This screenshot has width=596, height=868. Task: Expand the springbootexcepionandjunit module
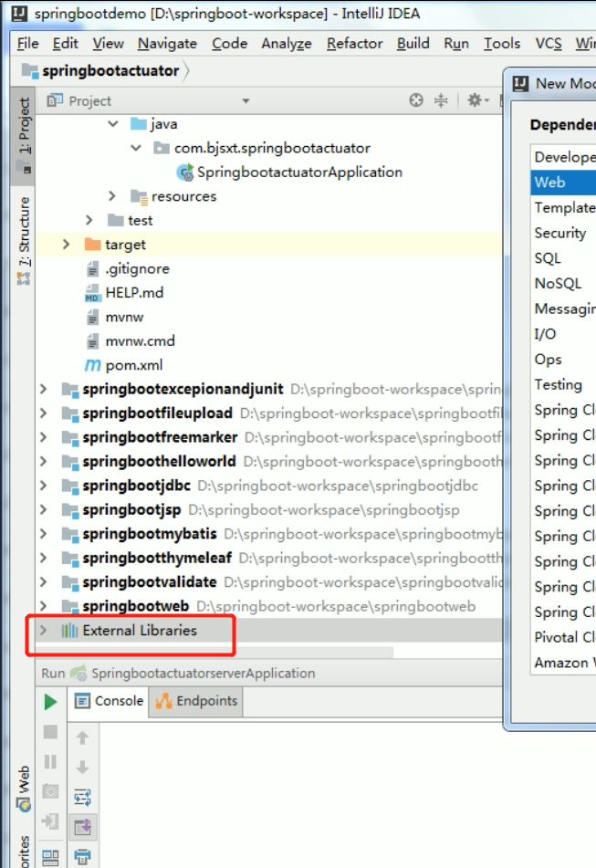point(43,389)
